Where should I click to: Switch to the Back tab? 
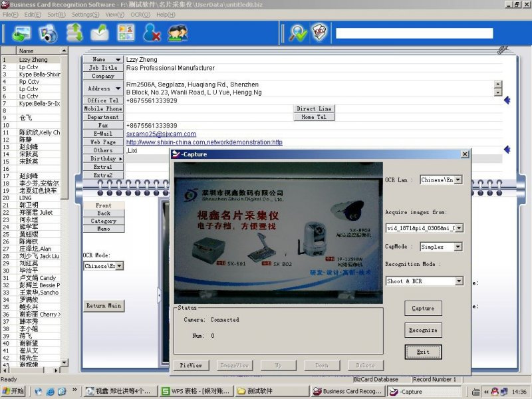[104, 213]
